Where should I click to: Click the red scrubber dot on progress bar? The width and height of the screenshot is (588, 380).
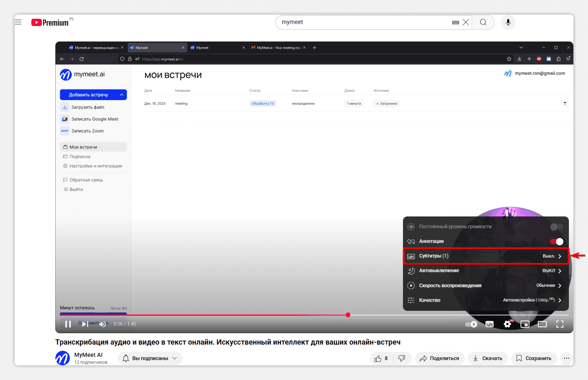[348, 315]
